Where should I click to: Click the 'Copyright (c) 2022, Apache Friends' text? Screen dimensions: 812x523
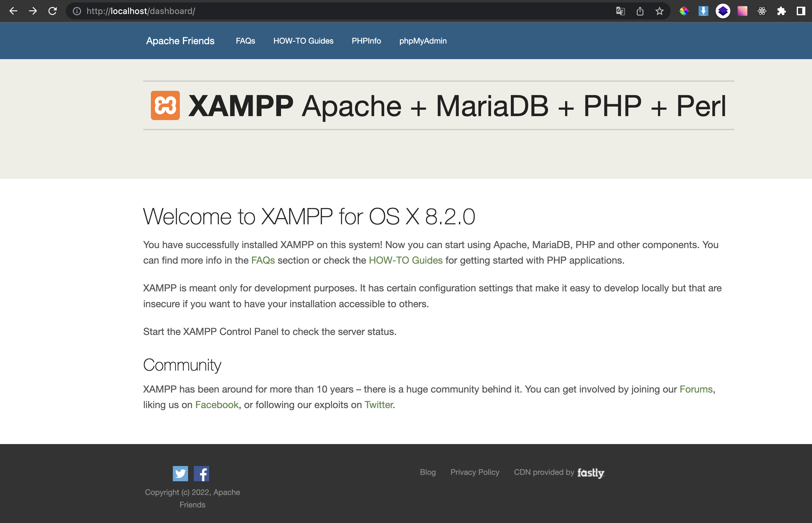click(x=192, y=498)
